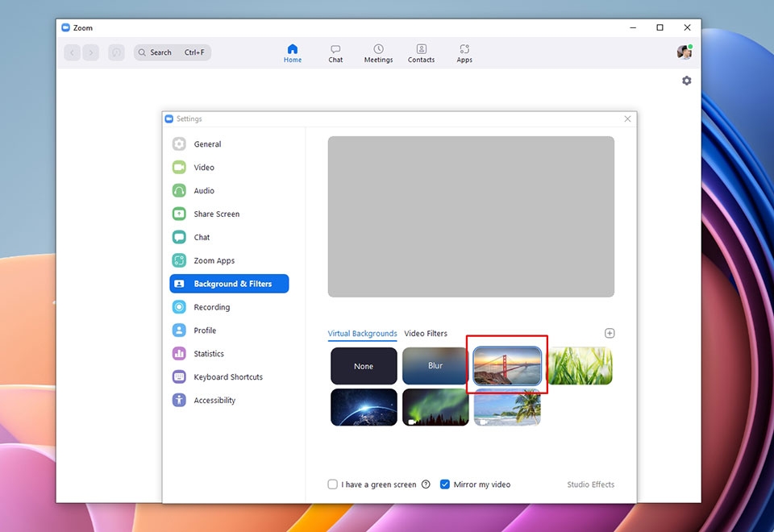Click green screen help question icon
Viewport: 774px width, 532px height.
point(426,484)
